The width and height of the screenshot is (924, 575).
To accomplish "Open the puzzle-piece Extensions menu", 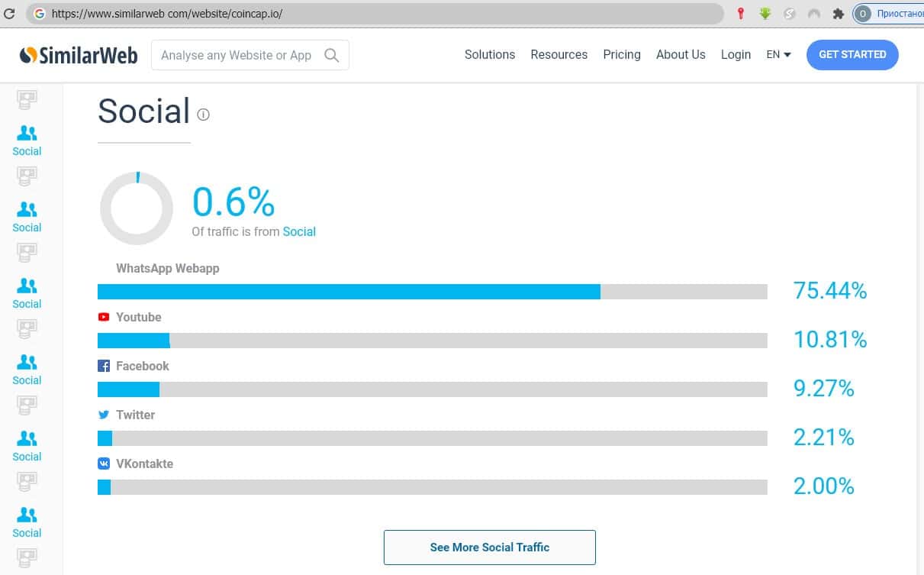I will 838,14.
